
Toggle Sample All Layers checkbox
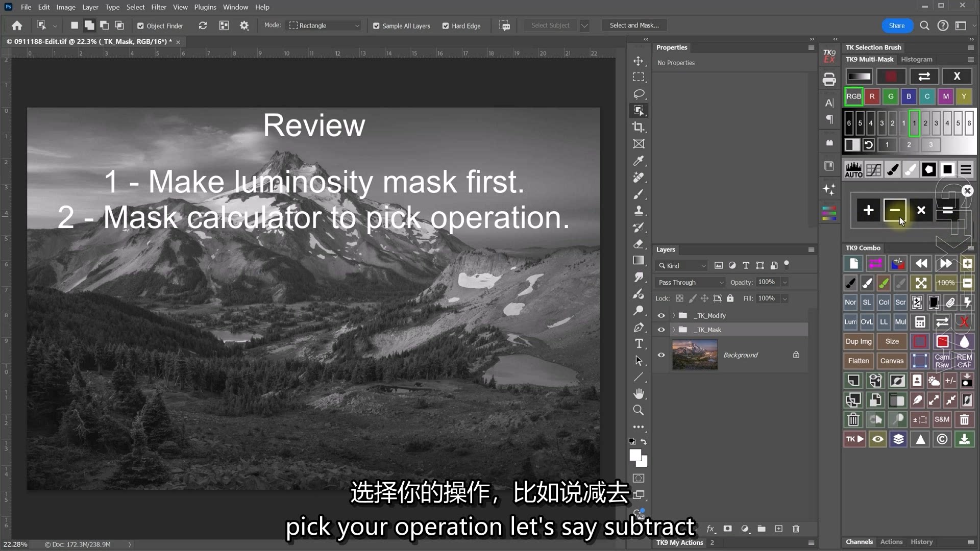[376, 26]
